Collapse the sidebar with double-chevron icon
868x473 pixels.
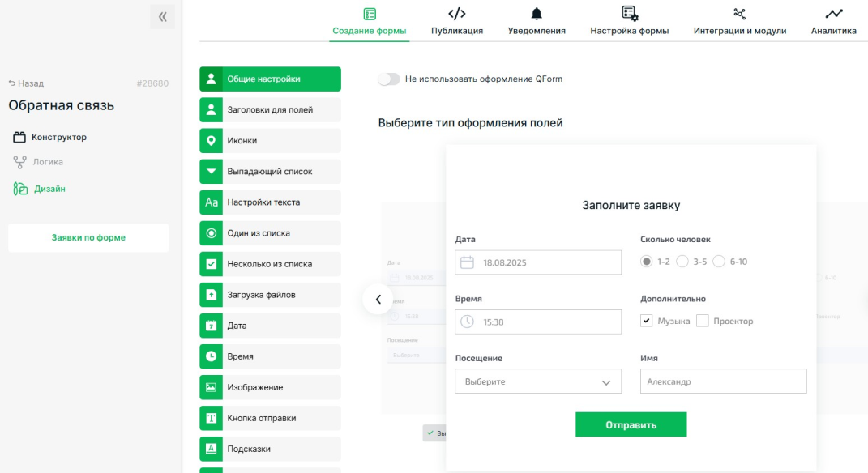click(x=162, y=16)
